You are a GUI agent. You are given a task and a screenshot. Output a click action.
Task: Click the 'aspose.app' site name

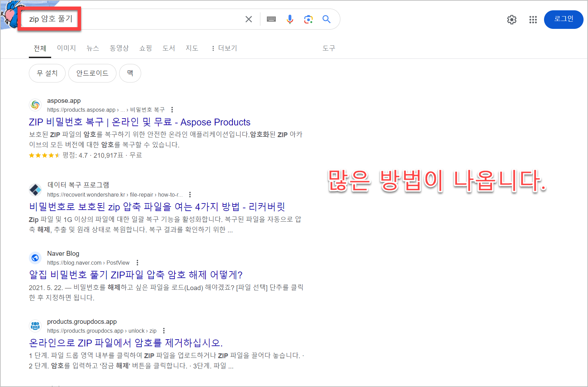64,101
